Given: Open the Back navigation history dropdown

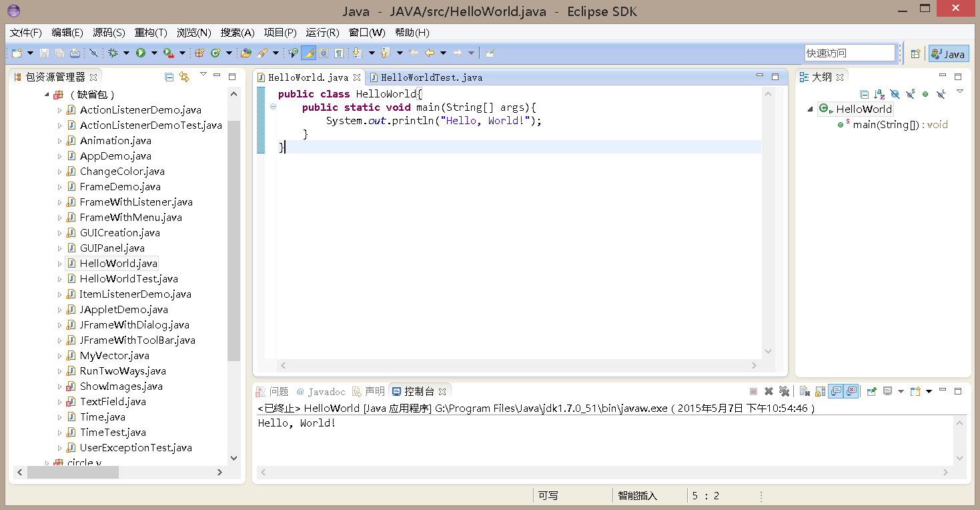Looking at the screenshot, I should click(443, 53).
